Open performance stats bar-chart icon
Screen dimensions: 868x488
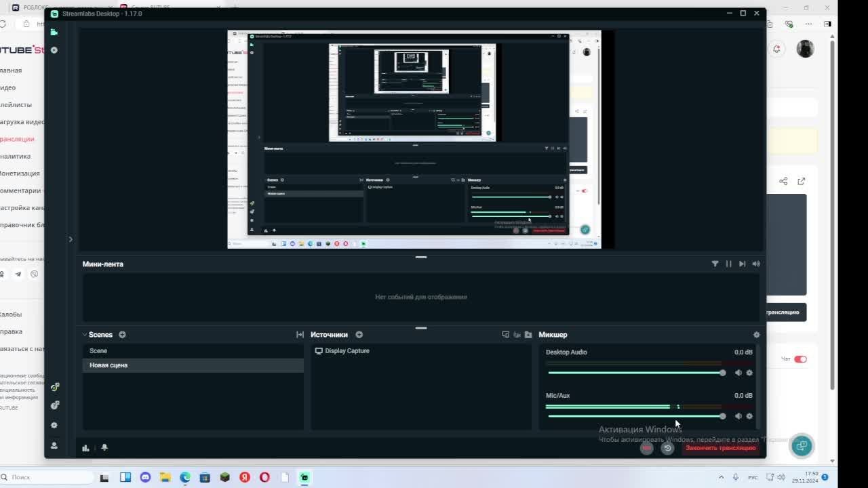point(85,447)
